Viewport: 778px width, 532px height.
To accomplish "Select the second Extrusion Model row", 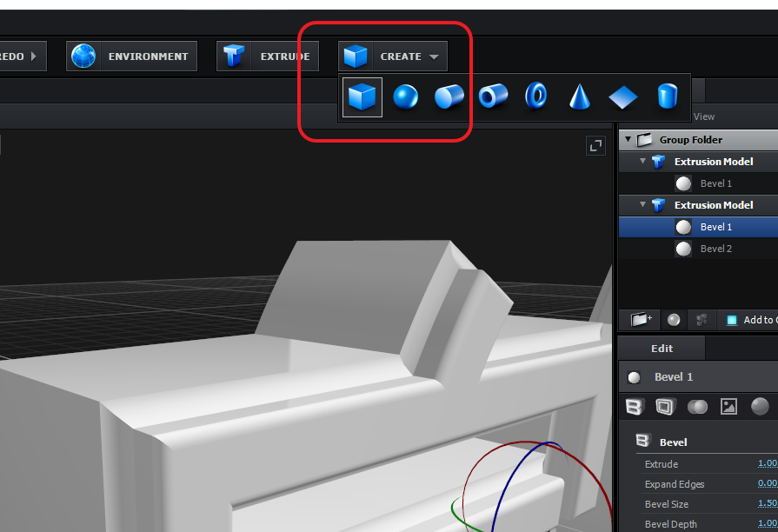I will click(699, 205).
